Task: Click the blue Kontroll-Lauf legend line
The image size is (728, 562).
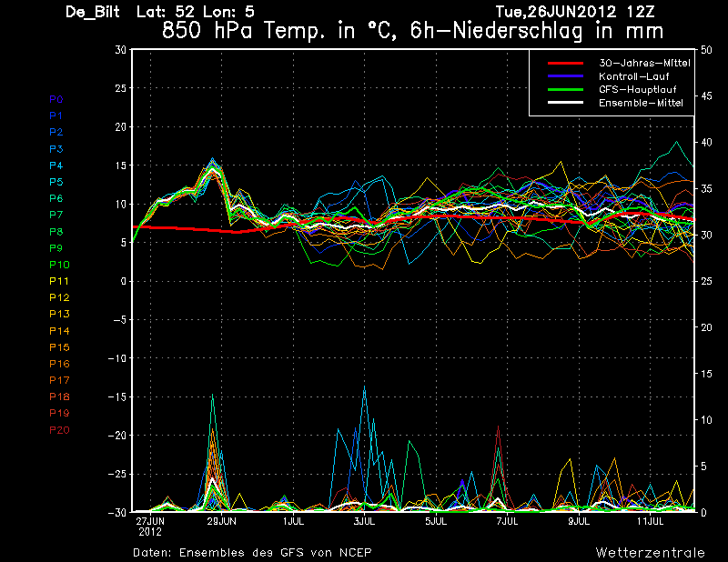Action: [x=565, y=76]
